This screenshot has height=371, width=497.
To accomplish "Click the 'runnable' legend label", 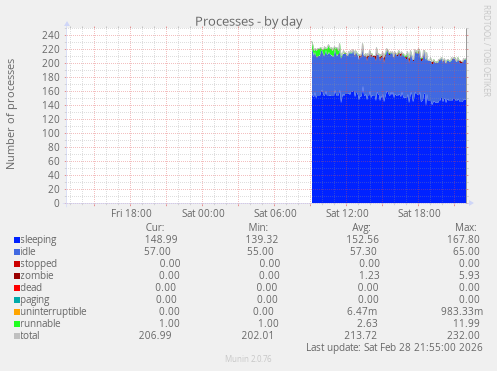I will (40, 323).
